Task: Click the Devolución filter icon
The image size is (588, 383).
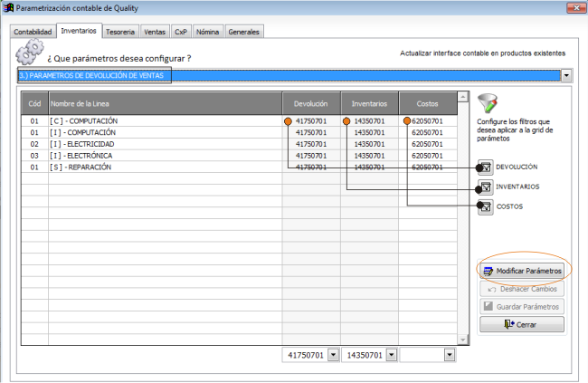Action: (486, 168)
